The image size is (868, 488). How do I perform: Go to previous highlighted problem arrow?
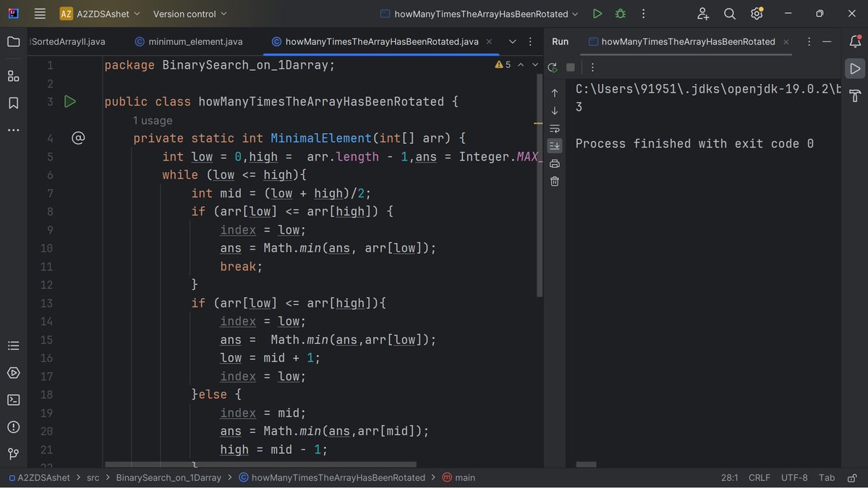tap(520, 64)
